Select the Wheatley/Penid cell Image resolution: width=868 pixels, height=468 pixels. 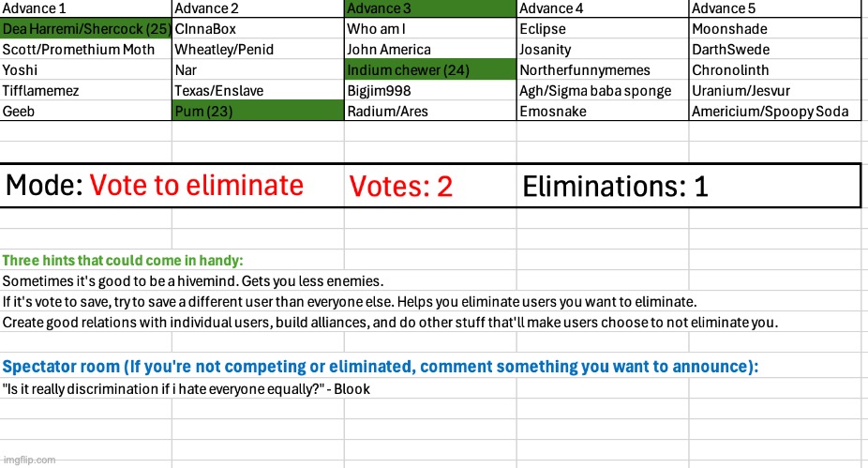pos(258,50)
